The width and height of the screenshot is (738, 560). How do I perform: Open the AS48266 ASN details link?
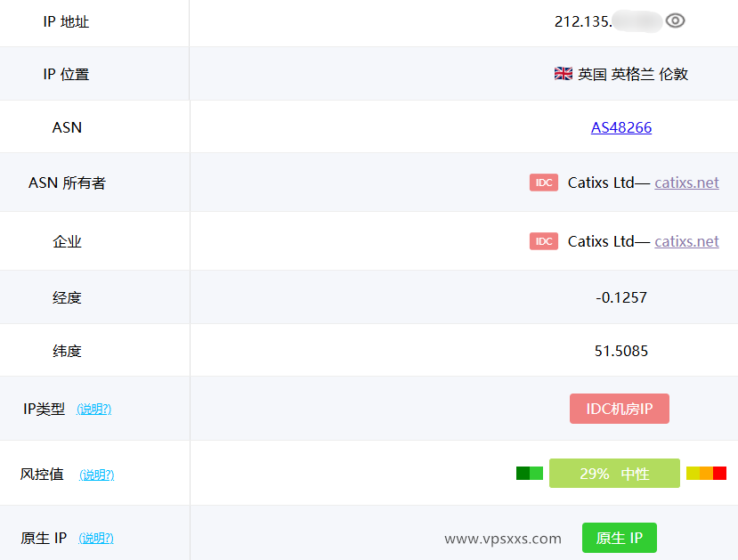click(620, 127)
